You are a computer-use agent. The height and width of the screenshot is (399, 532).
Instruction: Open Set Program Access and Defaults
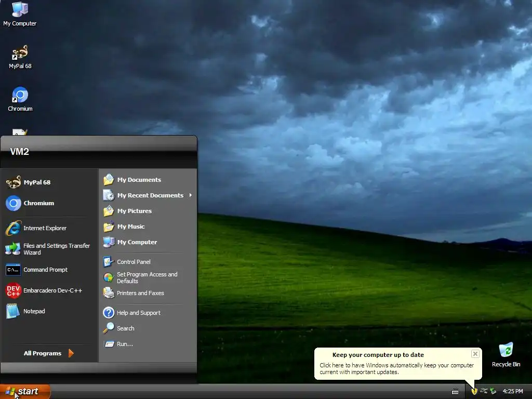point(148,277)
